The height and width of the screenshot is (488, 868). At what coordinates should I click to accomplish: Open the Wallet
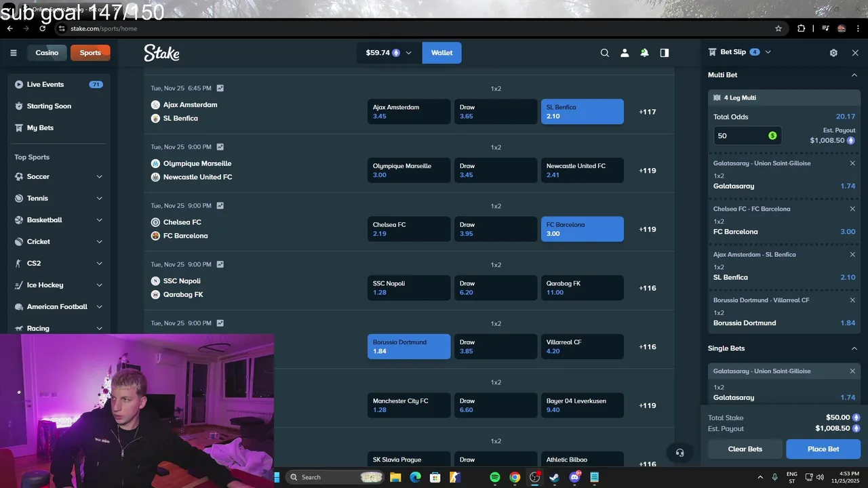point(441,53)
